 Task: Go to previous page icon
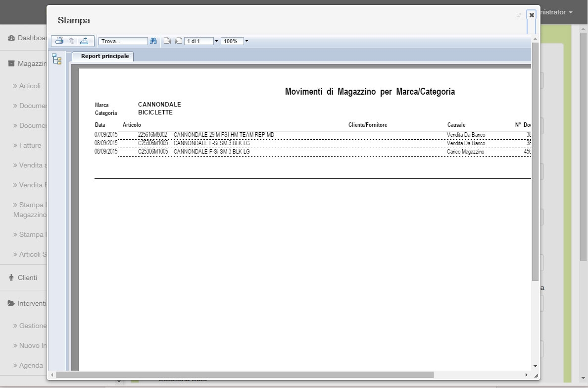(x=179, y=41)
